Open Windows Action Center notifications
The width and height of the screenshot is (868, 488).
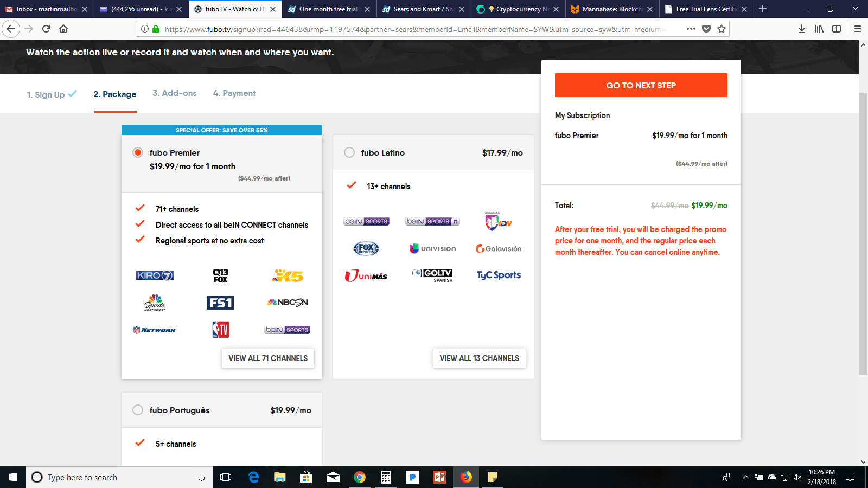tap(850, 477)
